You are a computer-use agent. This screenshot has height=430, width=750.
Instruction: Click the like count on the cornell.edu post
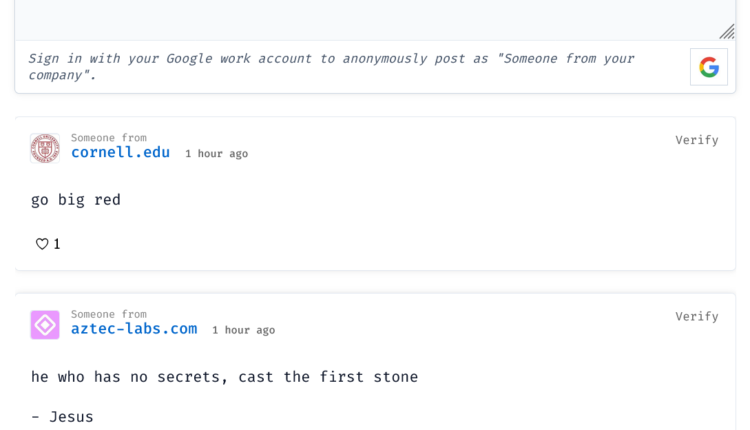pos(57,244)
